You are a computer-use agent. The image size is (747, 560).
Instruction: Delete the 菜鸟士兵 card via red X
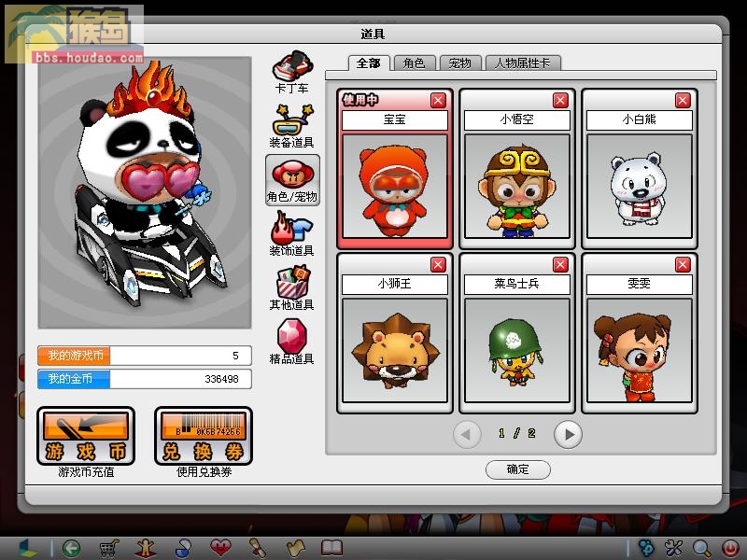click(561, 265)
